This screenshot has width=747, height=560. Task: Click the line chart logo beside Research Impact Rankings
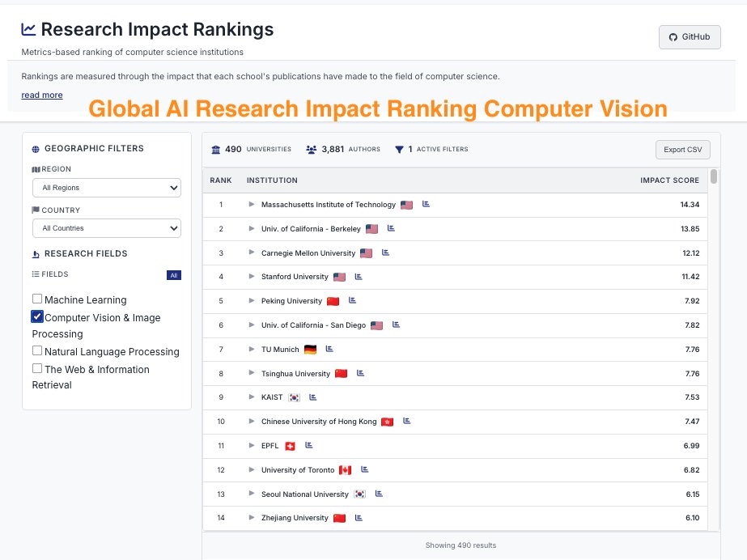[x=28, y=28]
